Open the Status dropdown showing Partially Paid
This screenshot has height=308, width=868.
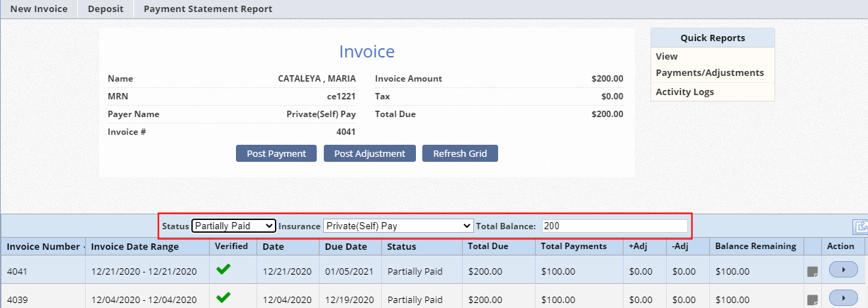click(x=233, y=226)
